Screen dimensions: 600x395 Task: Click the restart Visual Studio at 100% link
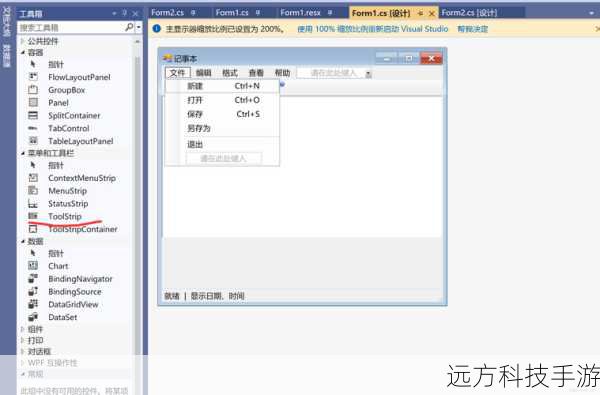[x=373, y=29]
